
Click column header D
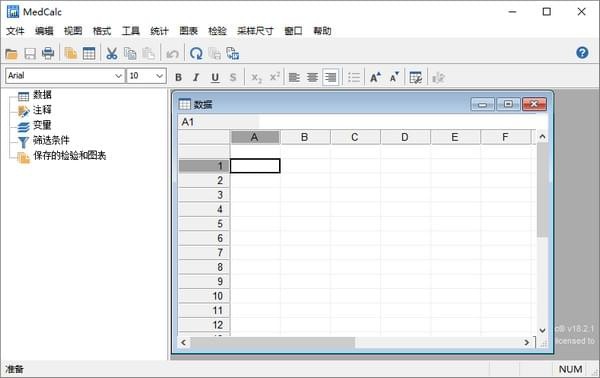pyautogui.click(x=405, y=137)
